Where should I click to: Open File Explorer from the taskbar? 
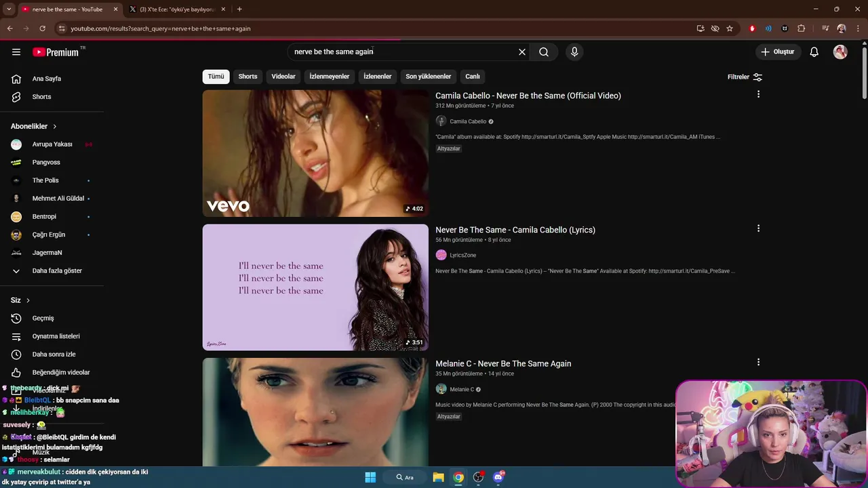438,477
